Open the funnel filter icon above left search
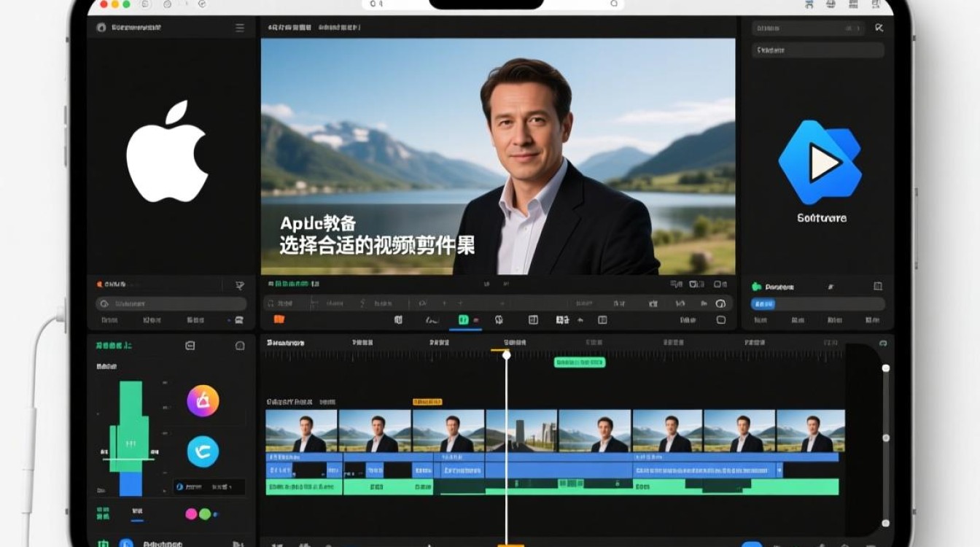This screenshot has height=547, width=980. click(x=239, y=285)
